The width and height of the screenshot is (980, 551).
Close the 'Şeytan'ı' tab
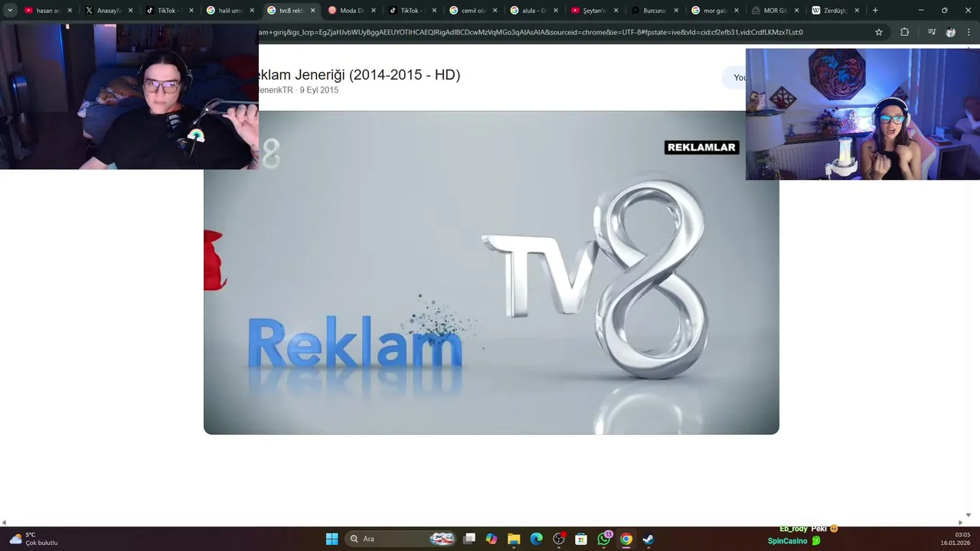tap(616, 11)
